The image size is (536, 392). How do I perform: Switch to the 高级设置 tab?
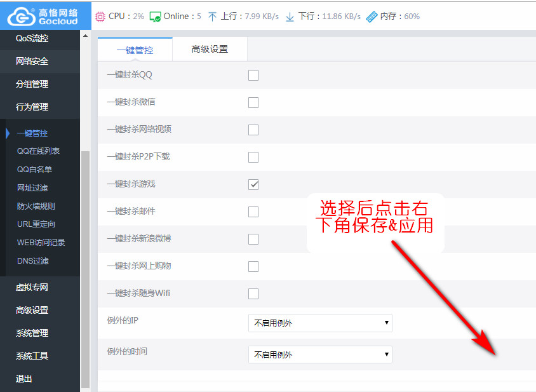pyautogui.click(x=210, y=50)
